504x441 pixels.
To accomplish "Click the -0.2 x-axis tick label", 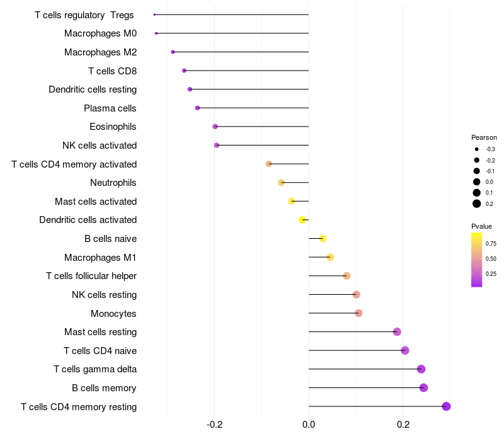I will point(214,425).
